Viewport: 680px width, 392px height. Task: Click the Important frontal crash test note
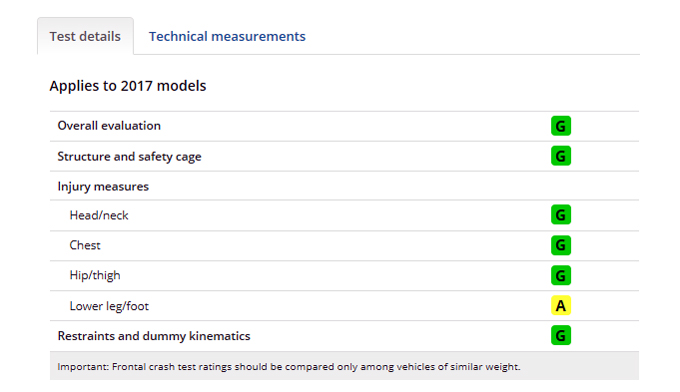point(289,367)
